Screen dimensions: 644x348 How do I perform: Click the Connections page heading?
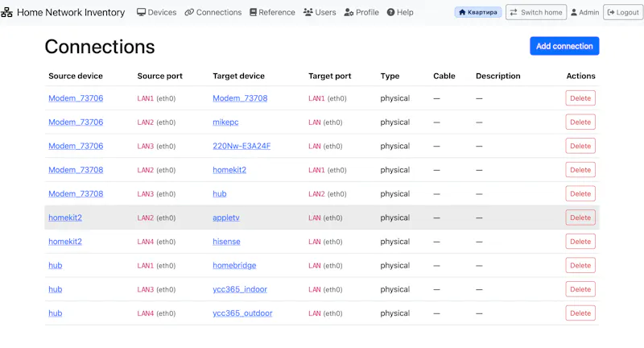[100, 47]
